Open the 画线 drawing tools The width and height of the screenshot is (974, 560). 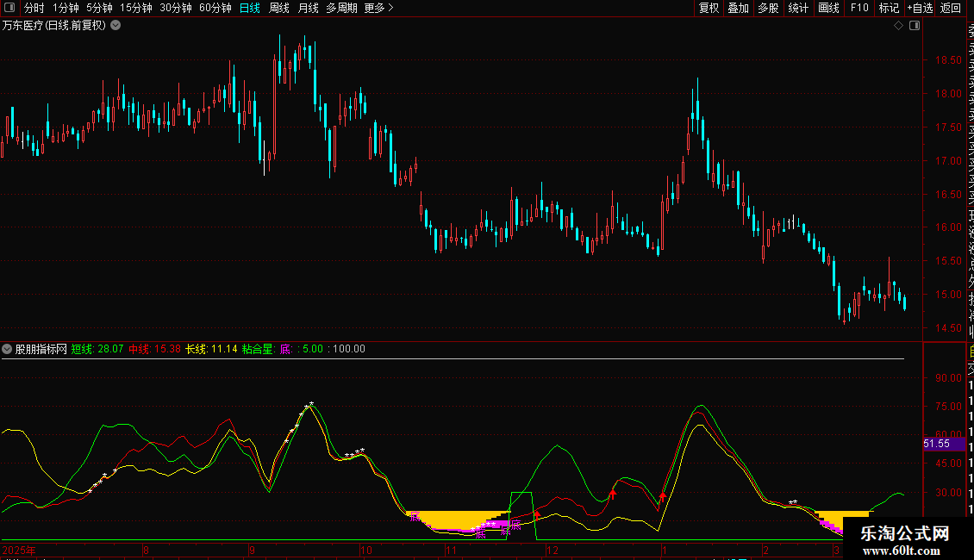click(828, 8)
